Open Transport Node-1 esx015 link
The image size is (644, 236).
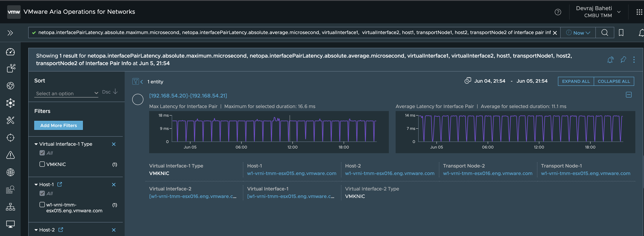click(586, 173)
